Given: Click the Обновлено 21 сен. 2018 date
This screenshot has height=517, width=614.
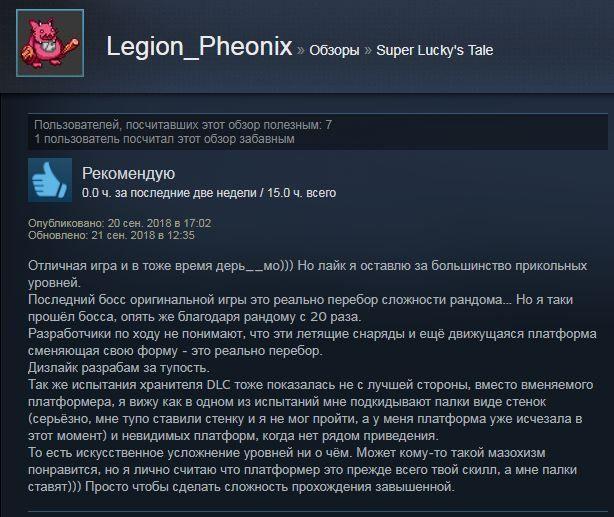Looking at the screenshot, I should [111, 235].
